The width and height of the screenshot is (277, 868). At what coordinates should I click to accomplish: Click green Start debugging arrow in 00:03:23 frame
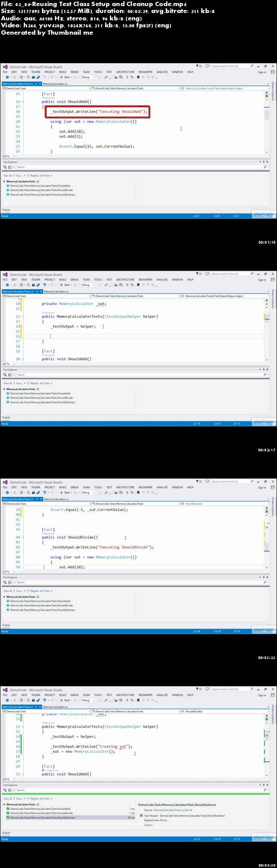point(62,493)
